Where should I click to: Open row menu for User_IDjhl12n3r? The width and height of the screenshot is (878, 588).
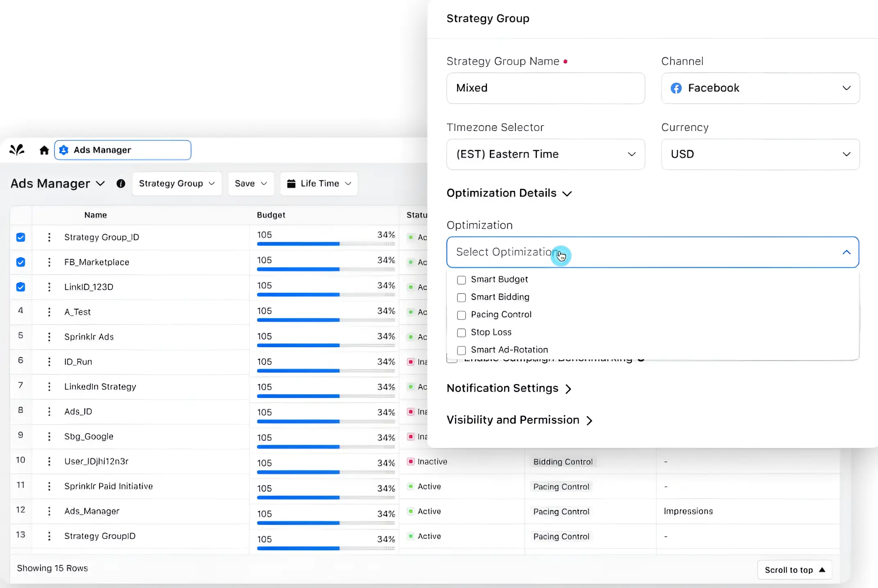click(x=49, y=461)
